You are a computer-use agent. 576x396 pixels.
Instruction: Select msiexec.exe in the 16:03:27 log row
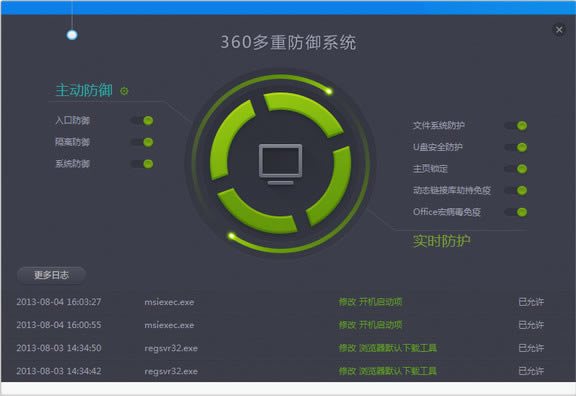169,302
